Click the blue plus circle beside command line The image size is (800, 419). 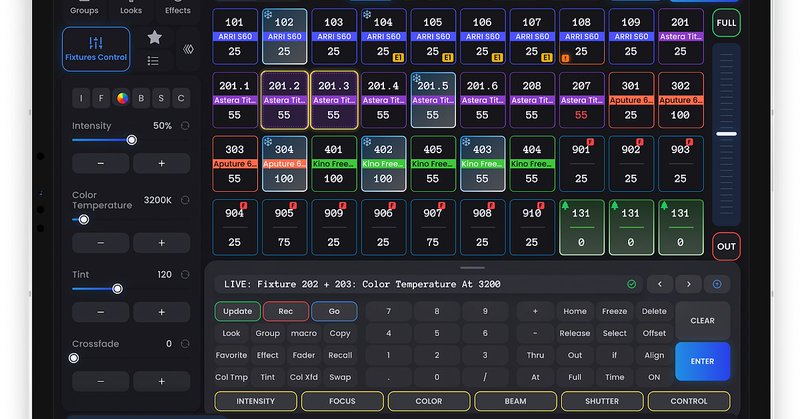[717, 284]
